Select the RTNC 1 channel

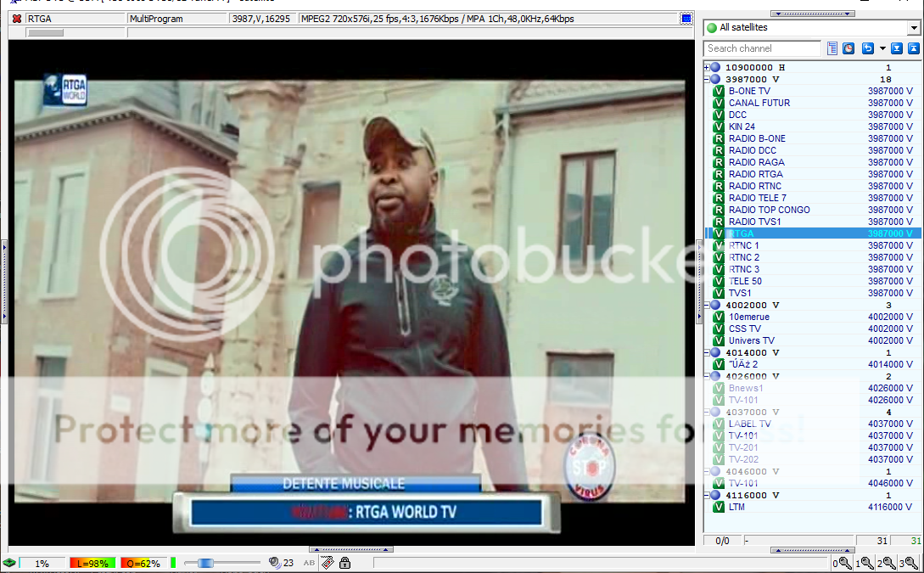tap(744, 245)
